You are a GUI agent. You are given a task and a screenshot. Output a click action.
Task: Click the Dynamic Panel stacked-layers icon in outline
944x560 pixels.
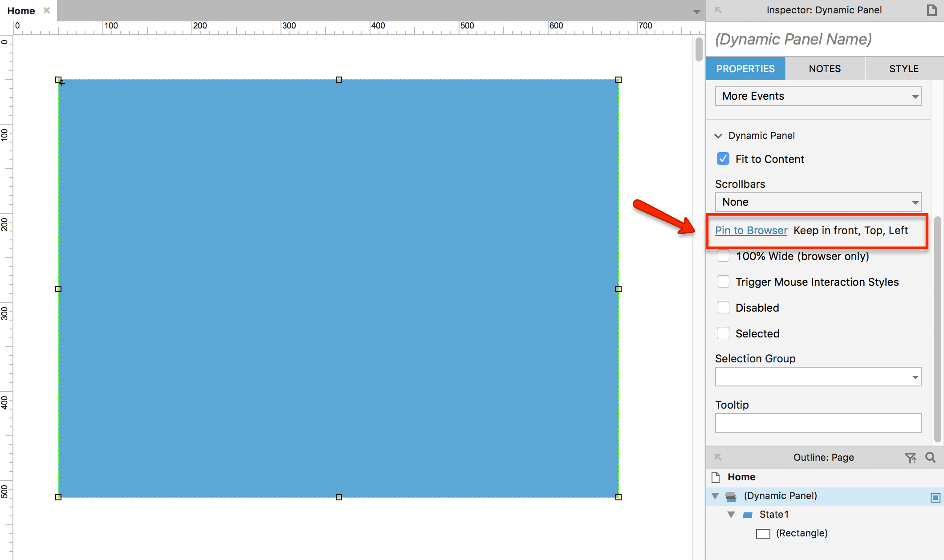(730, 496)
